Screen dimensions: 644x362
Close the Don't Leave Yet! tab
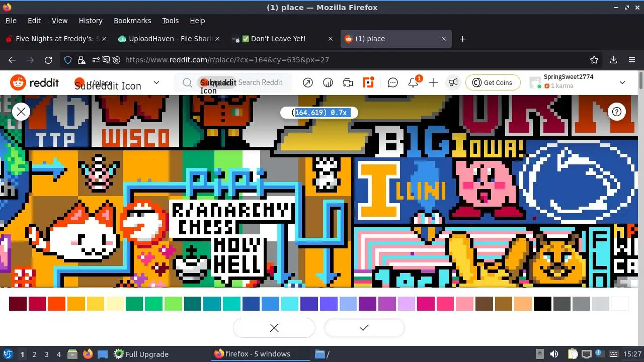(331, 39)
